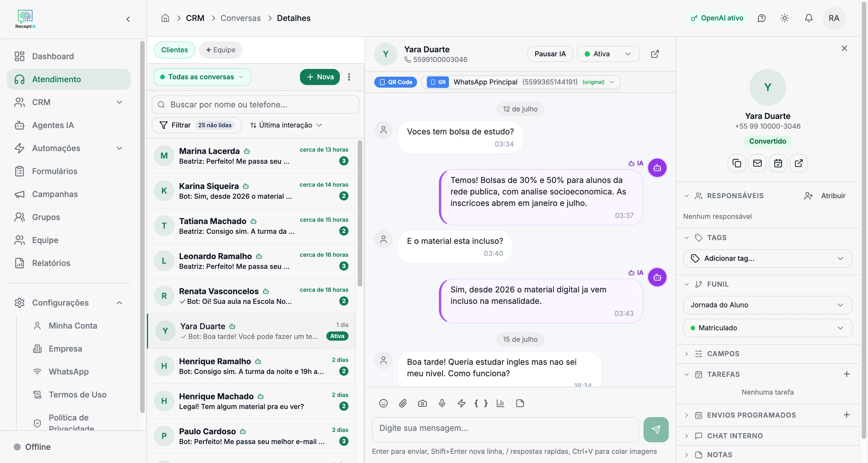Open Yara Duarte chat in new window
This screenshot has height=463, width=868.
pos(655,54)
